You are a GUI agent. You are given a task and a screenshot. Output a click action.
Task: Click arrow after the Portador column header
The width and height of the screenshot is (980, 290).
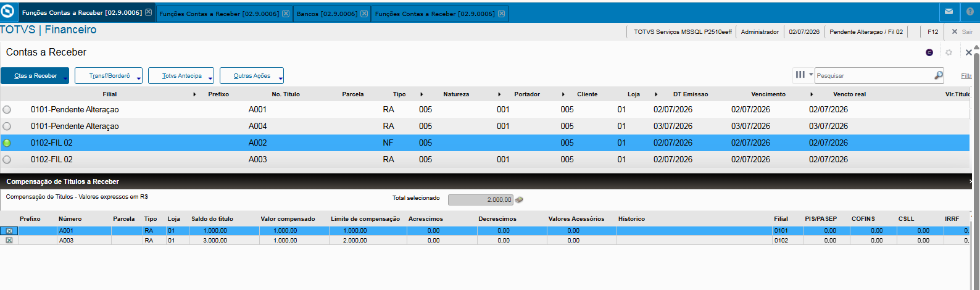pos(563,94)
